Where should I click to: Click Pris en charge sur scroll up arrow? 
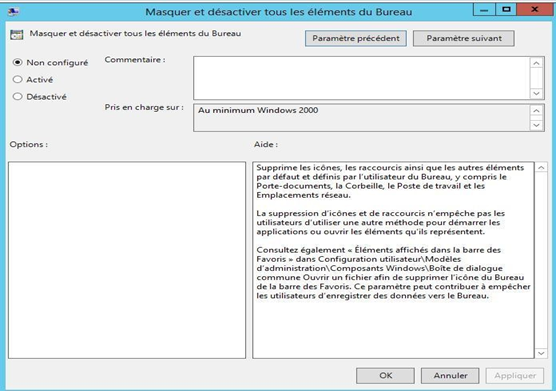click(x=536, y=111)
